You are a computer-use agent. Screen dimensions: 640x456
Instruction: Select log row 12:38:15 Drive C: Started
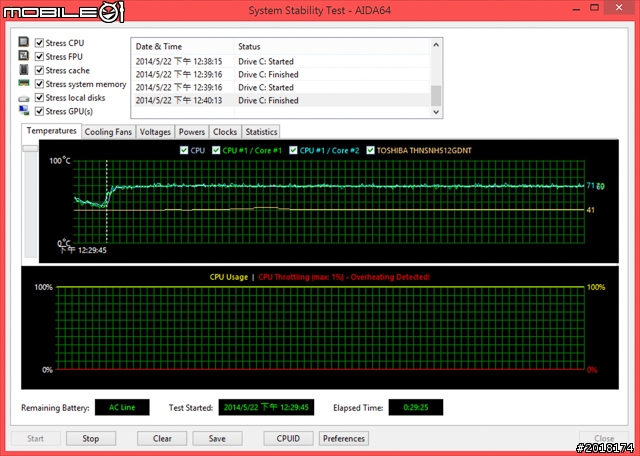click(281, 62)
